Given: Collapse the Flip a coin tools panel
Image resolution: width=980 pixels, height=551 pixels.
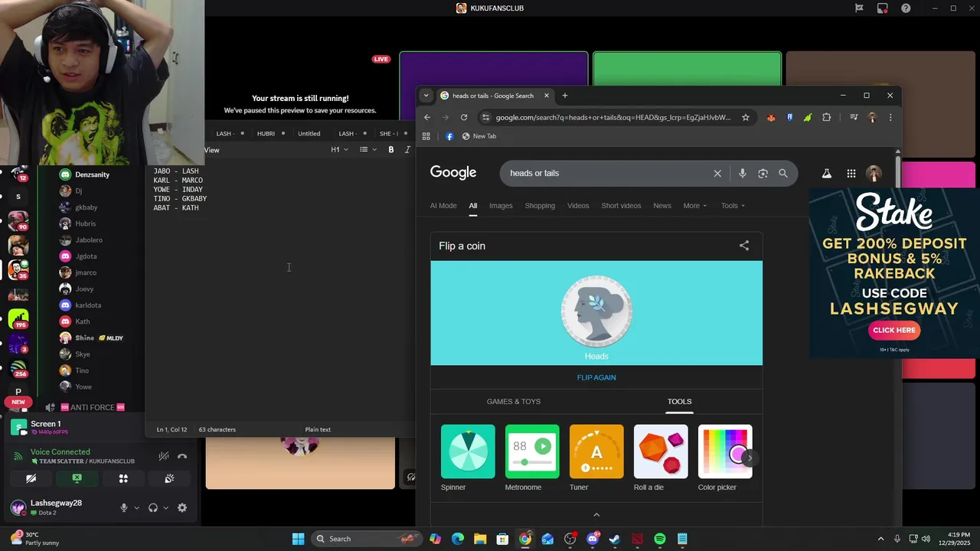Looking at the screenshot, I should (596, 514).
